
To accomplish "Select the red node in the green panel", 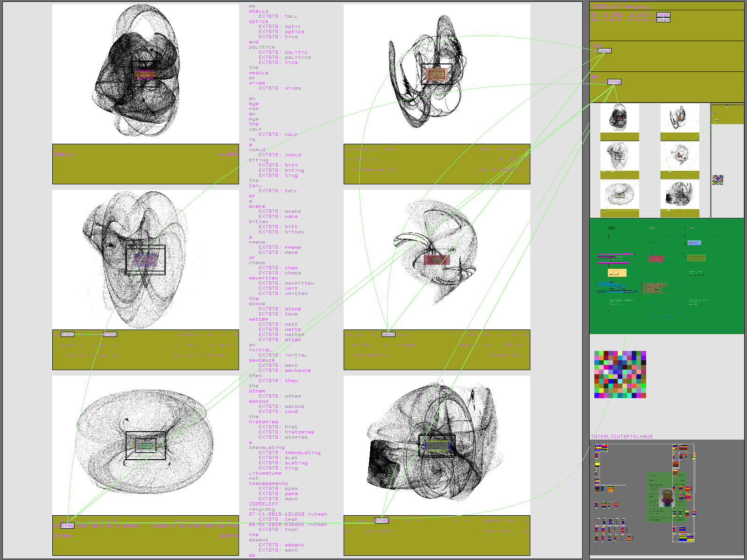I will coord(656,259).
